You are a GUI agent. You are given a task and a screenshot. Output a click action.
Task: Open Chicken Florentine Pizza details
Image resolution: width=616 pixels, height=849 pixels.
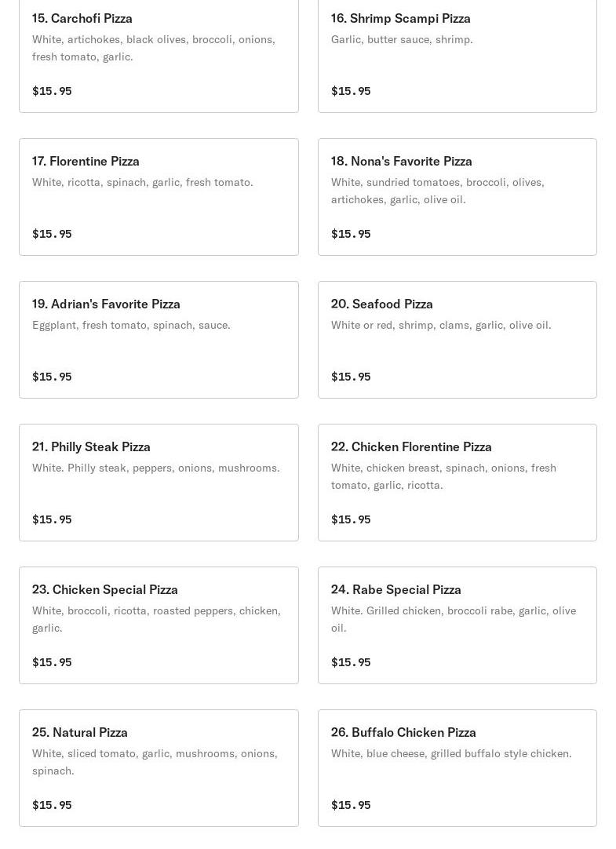pyautogui.click(x=411, y=446)
